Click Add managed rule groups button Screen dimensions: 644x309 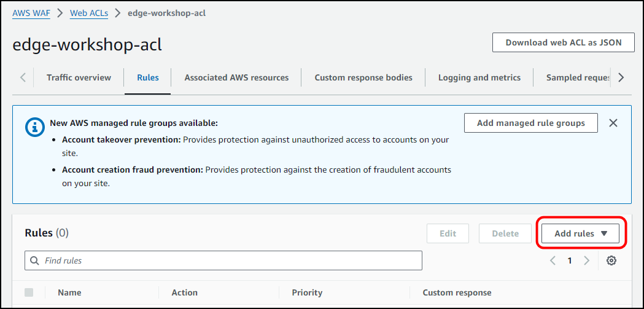point(531,123)
